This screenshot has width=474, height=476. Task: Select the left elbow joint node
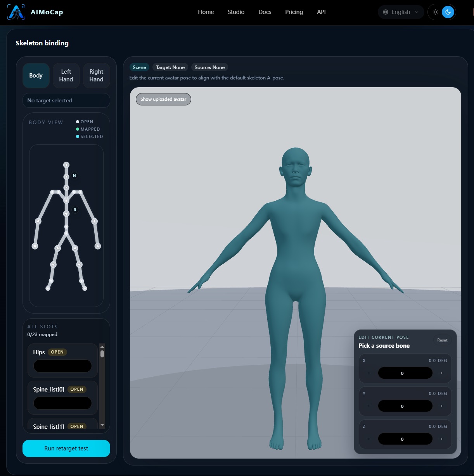(38, 221)
